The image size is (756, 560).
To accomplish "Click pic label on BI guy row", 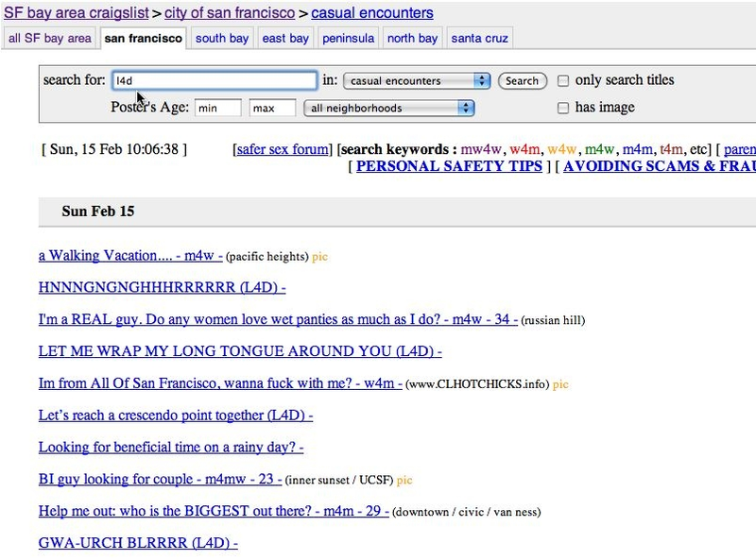I will pos(404,480).
